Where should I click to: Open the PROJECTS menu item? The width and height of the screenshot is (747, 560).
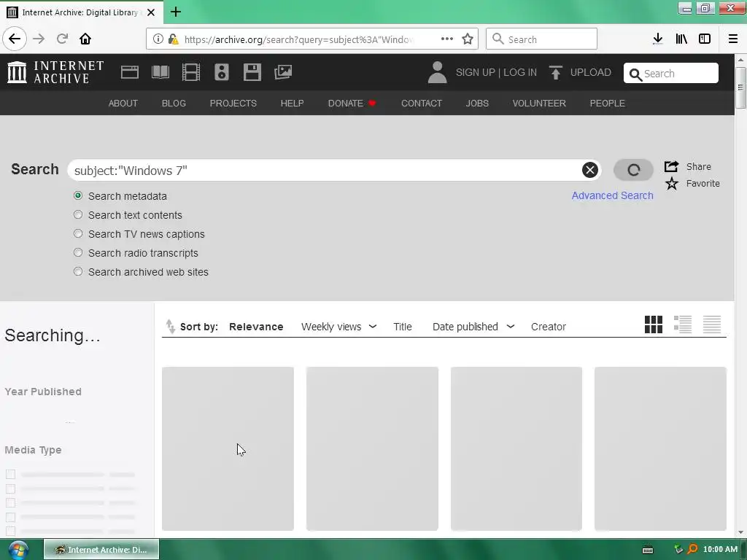tap(233, 104)
